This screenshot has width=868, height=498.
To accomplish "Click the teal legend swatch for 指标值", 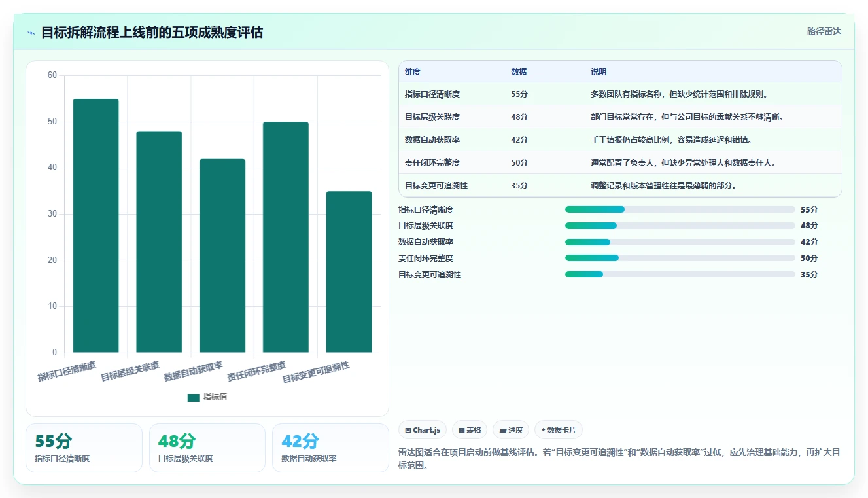I will click(193, 397).
